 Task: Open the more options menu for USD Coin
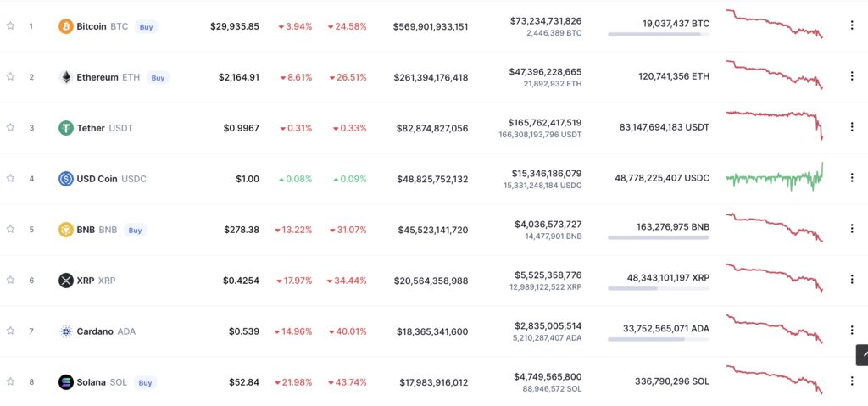[x=852, y=179]
